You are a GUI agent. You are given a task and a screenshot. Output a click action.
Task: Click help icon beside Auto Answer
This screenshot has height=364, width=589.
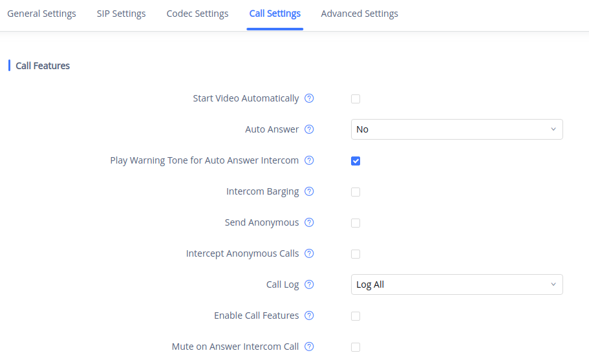point(309,129)
